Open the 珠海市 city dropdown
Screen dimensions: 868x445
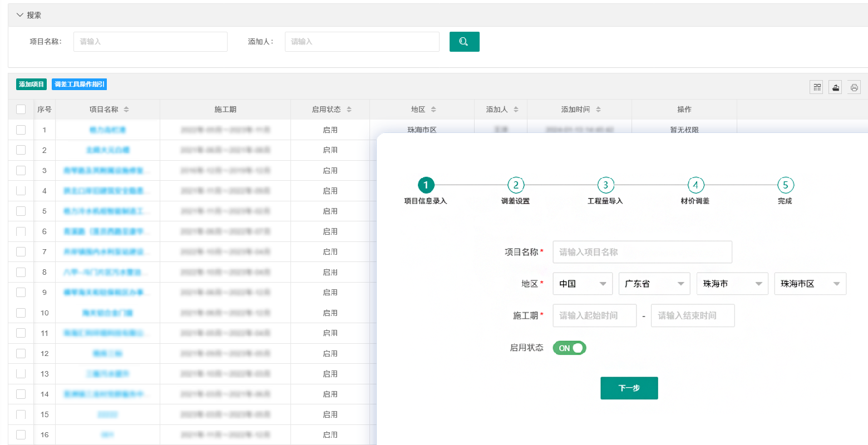(x=732, y=284)
